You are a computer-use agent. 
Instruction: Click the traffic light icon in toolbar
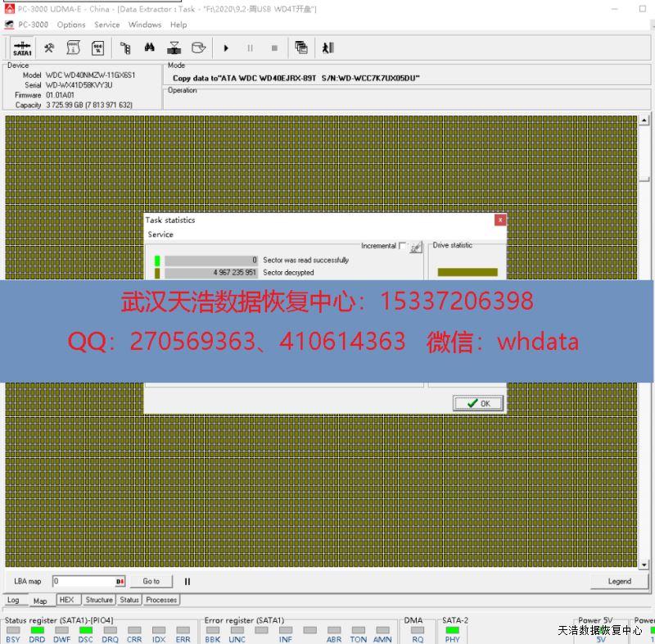point(125,48)
